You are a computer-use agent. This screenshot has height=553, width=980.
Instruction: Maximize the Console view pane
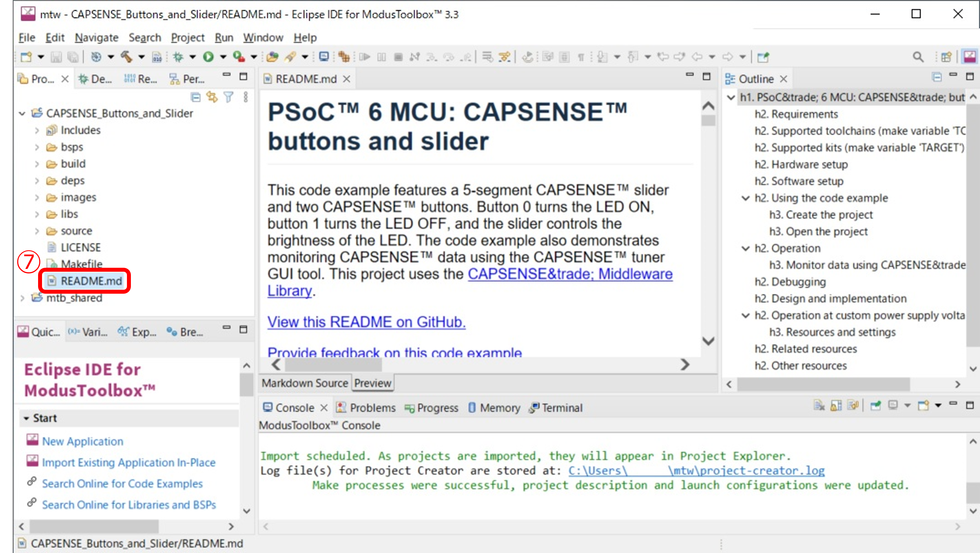click(x=970, y=405)
